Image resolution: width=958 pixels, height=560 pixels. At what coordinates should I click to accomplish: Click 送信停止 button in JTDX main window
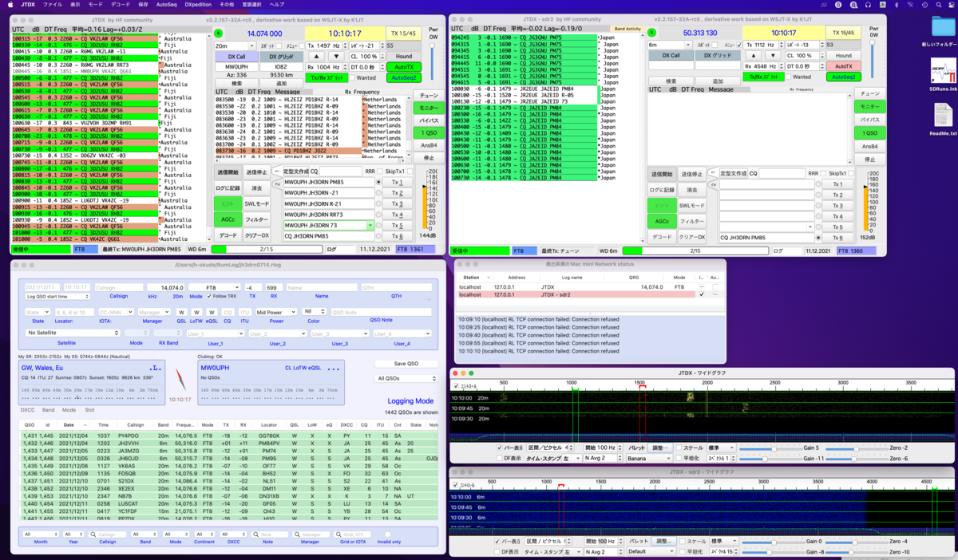[x=258, y=172]
